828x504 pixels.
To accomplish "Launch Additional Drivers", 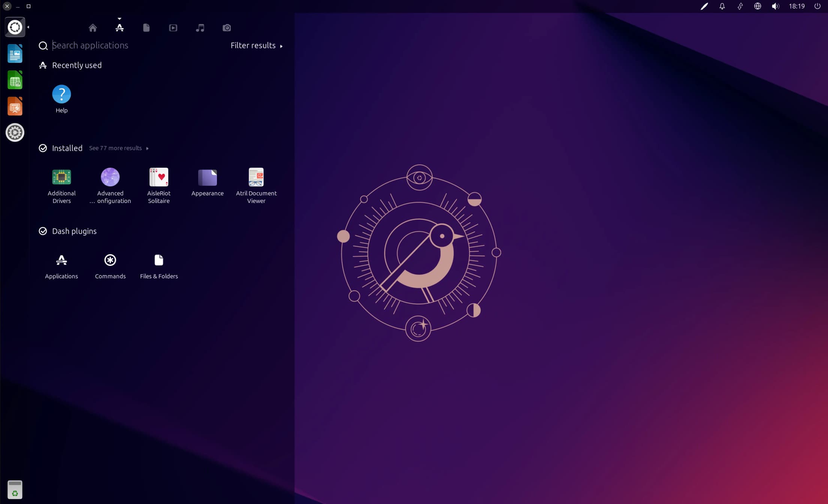I will pyautogui.click(x=61, y=177).
